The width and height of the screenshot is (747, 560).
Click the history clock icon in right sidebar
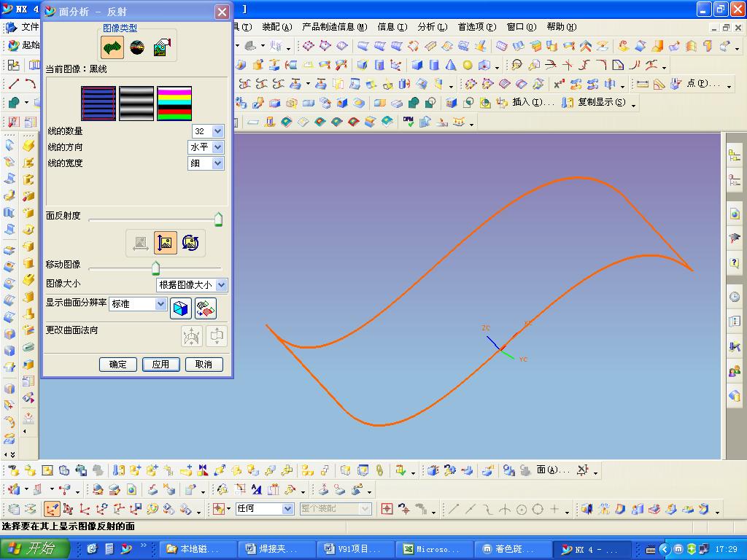point(734,297)
